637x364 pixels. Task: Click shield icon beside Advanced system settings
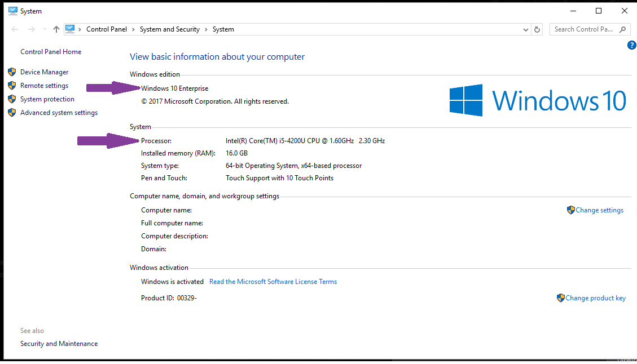pyautogui.click(x=12, y=112)
